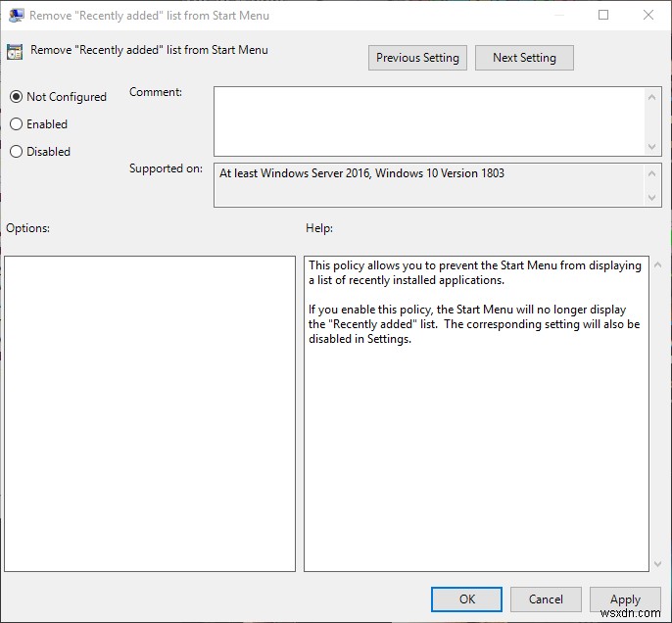Go to Previous Setting
Image resolution: width=672 pixels, height=623 pixels.
pyautogui.click(x=417, y=58)
